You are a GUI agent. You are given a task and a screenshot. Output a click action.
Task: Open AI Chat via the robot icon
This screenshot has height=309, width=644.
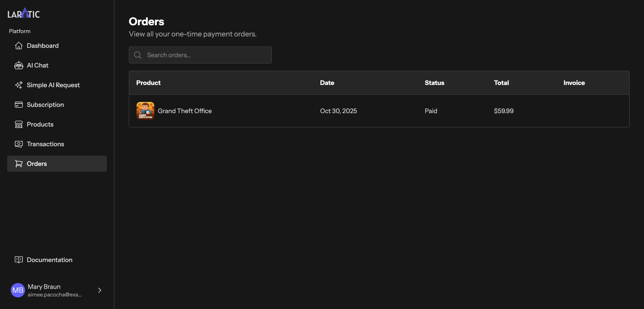click(x=19, y=65)
